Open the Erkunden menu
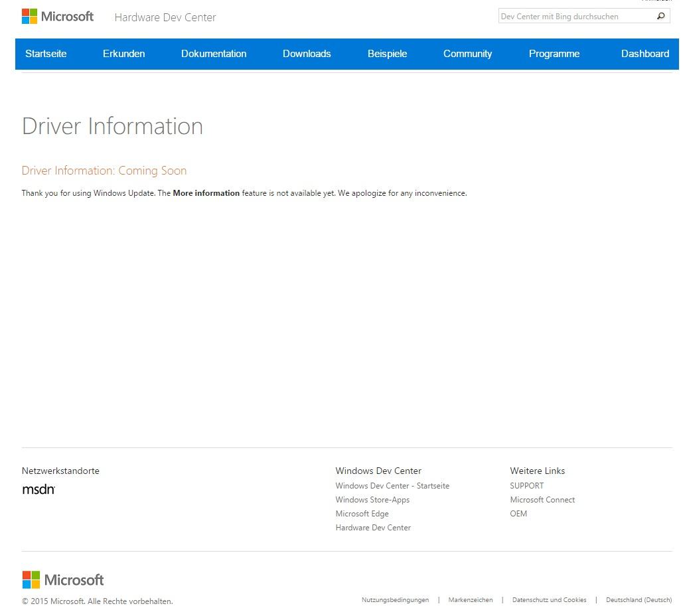The height and width of the screenshot is (616, 683). pos(123,54)
